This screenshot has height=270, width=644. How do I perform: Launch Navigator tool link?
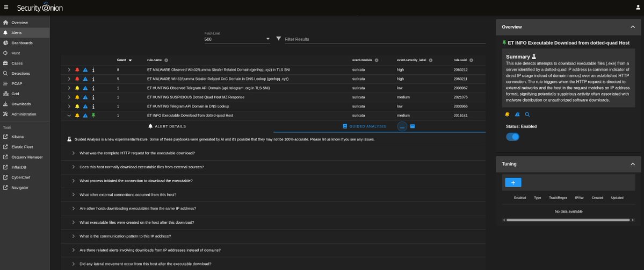(25, 188)
